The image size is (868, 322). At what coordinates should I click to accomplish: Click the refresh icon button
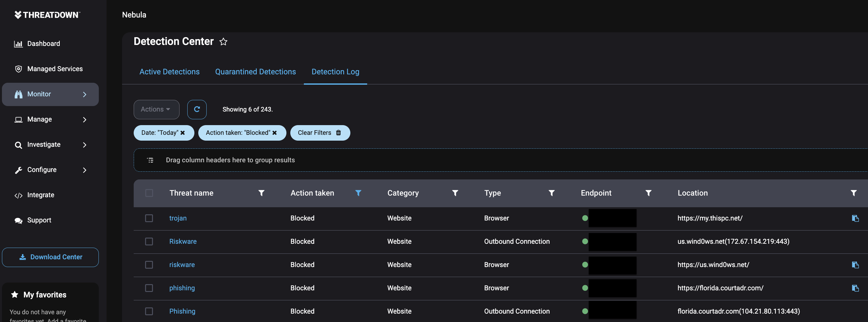[x=197, y=109]
